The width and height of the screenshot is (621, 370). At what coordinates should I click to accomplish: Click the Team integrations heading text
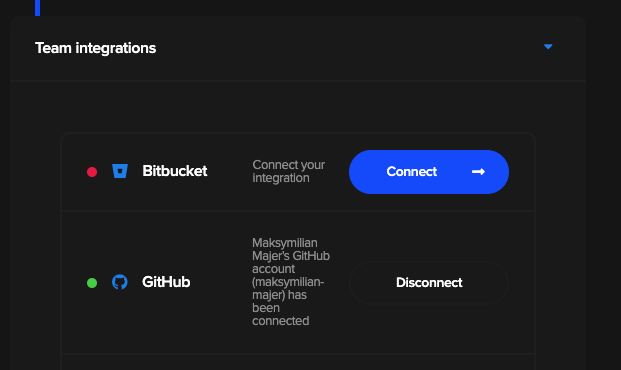[x=95, y=48]
